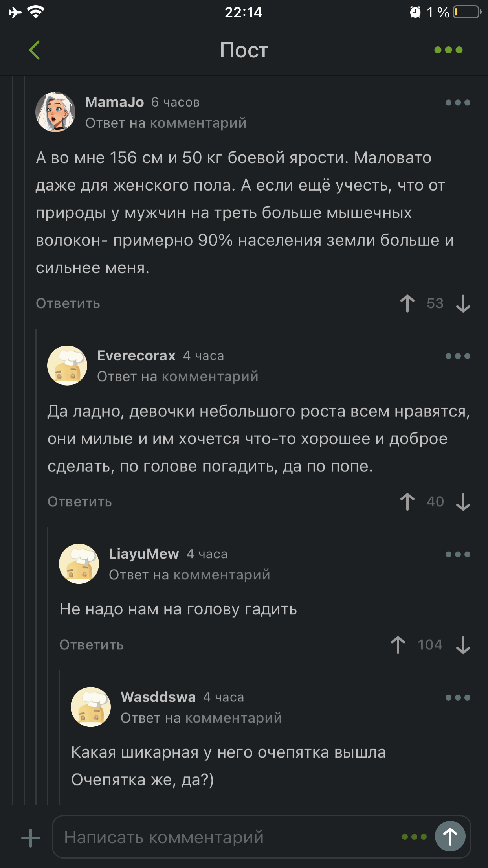488x868 pixels.
Task: Reply to MamaJo's comment via Ответить
Action: pos(68,303)
